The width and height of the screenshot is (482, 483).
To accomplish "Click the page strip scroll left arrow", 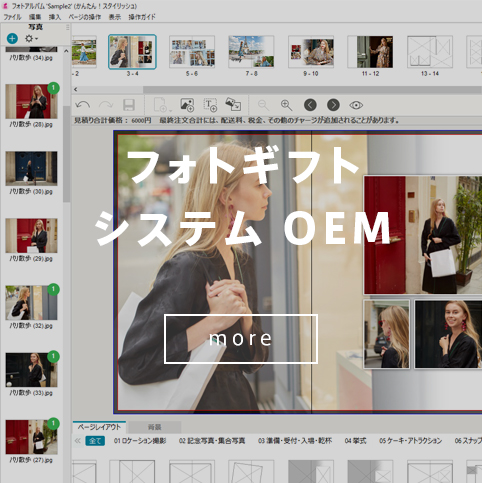I will point(76,89).
